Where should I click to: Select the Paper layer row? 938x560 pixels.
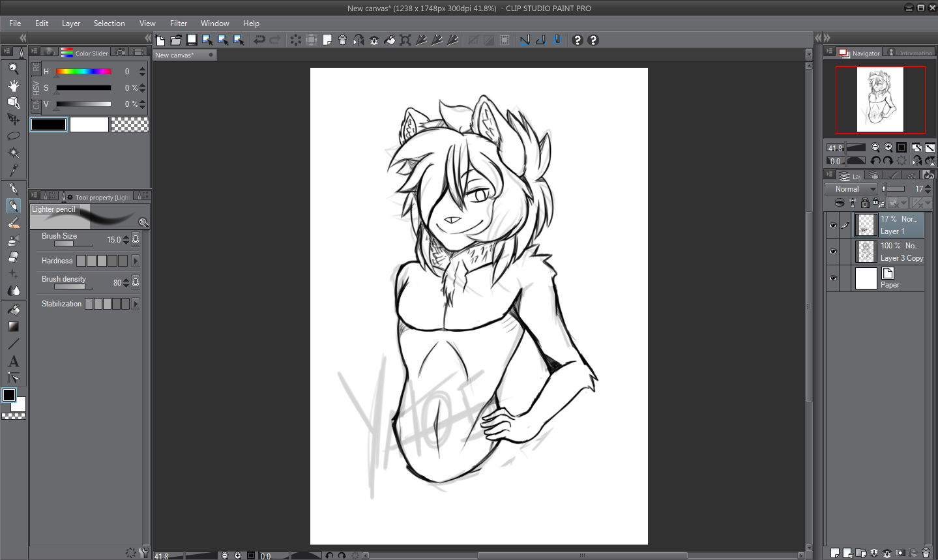pos(889,278)
